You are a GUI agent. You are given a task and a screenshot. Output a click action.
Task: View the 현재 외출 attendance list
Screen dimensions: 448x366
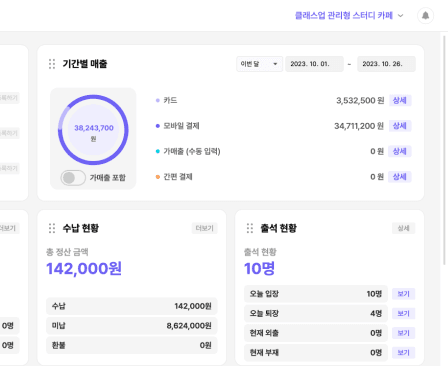coord(403,333)
